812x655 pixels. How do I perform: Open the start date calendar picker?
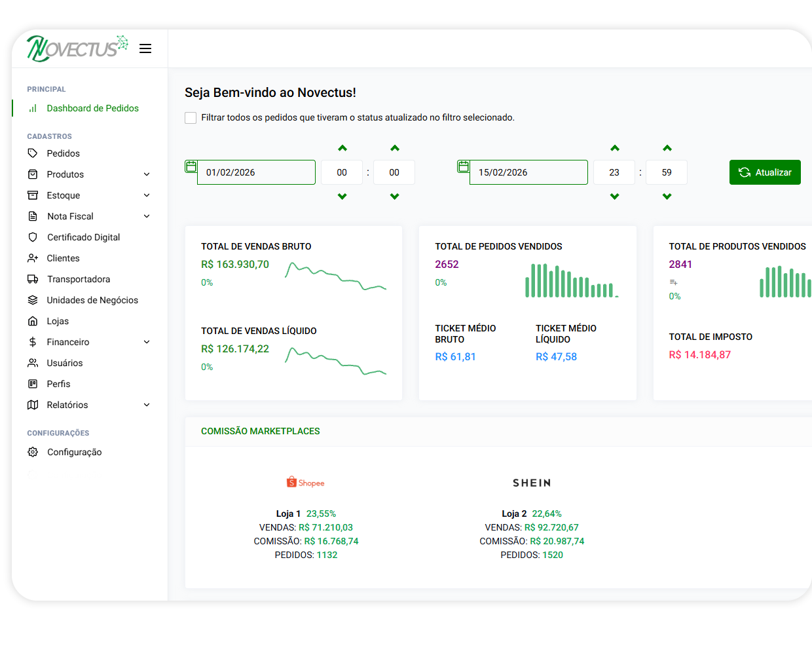click(191, 167)
